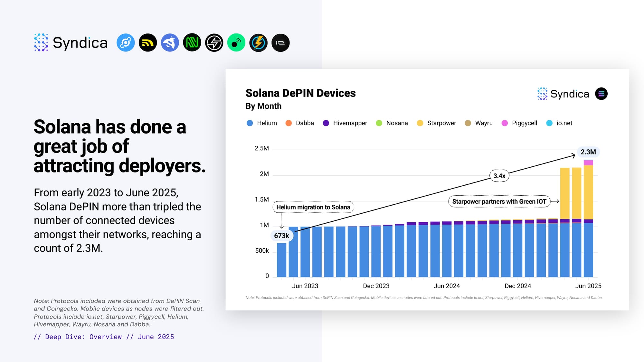
Task: Click the "Helium migration to Solana" annotation
Action: (313, 207)
